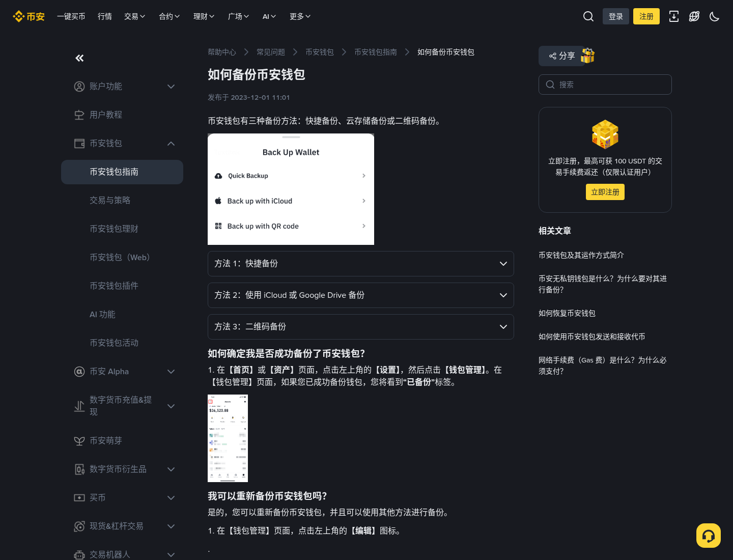733x560 pixels.
Task: Open 理财 dropdown menu
Action: coord(204,16)
